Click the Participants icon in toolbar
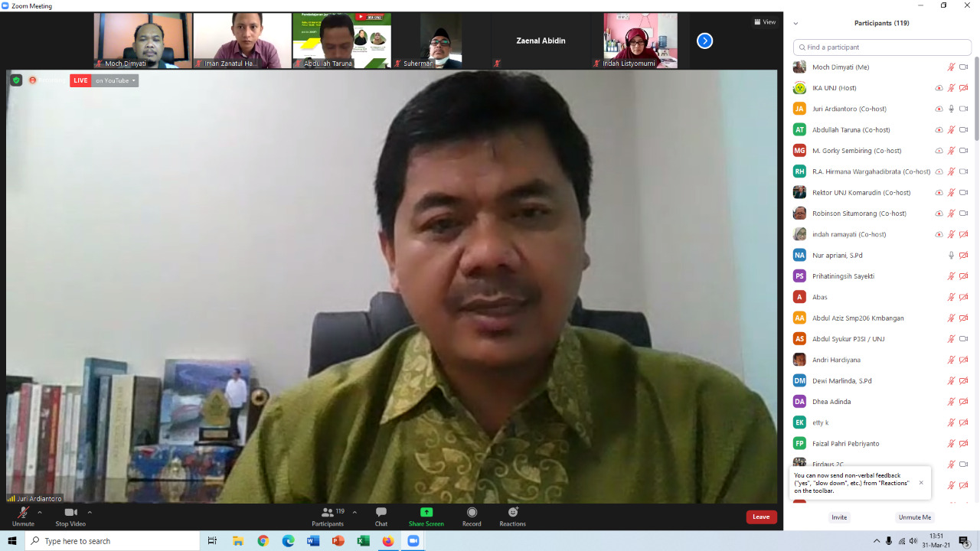This screenshot has height=551, width=980. click(328, 513)
